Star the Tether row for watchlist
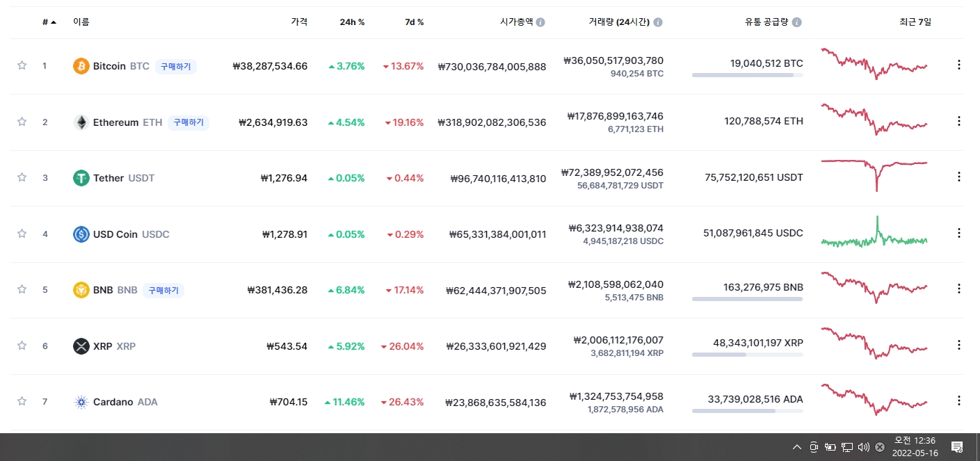This screenshot has height=461, width=980. 22,177
